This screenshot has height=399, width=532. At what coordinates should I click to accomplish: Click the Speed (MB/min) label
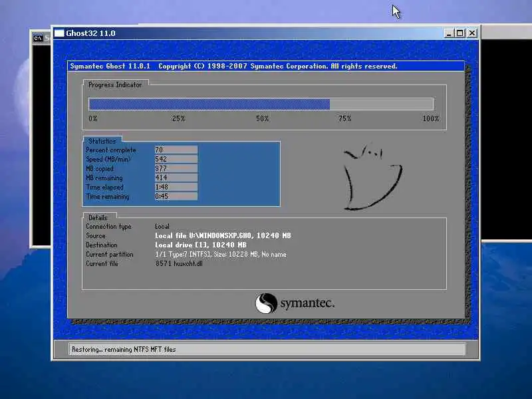coord(108,159)
